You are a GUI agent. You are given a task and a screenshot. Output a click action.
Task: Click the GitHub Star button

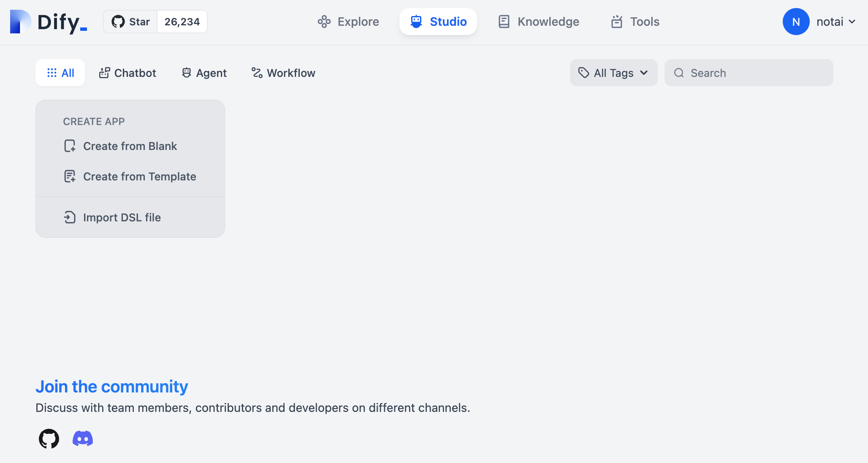coord(130,22)
